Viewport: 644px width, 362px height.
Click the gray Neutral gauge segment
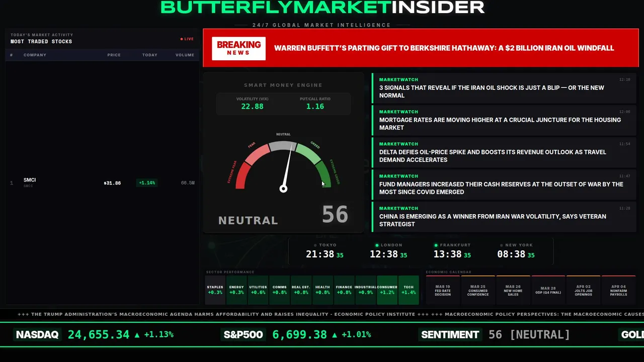pos(282,146)
